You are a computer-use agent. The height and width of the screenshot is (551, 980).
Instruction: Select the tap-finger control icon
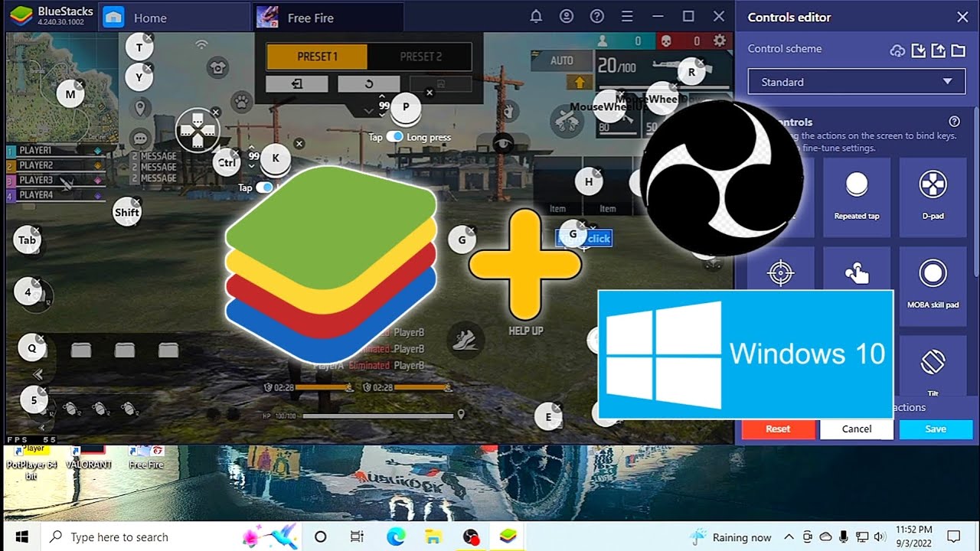pyautogui.click(x=857, y=274)
